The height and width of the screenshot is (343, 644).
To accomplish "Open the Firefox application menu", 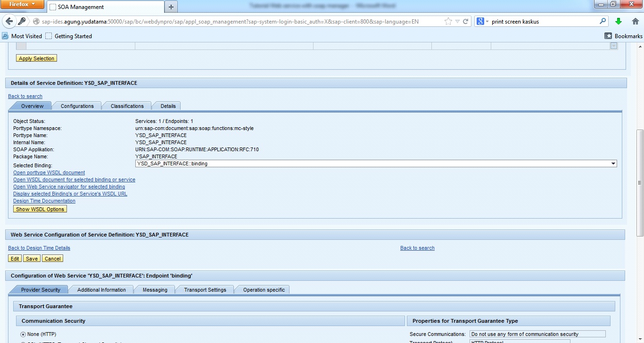I will tap(23, 5).
